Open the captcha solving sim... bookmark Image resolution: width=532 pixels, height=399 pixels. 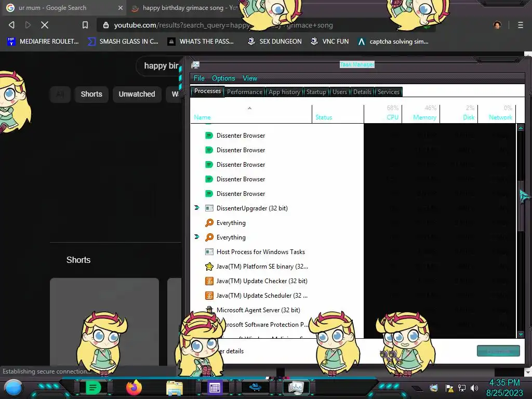click(393, 42)
